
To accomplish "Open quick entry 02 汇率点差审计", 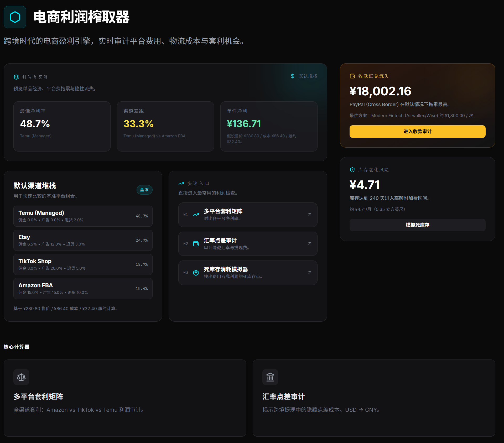I will [x=248, y=244].
